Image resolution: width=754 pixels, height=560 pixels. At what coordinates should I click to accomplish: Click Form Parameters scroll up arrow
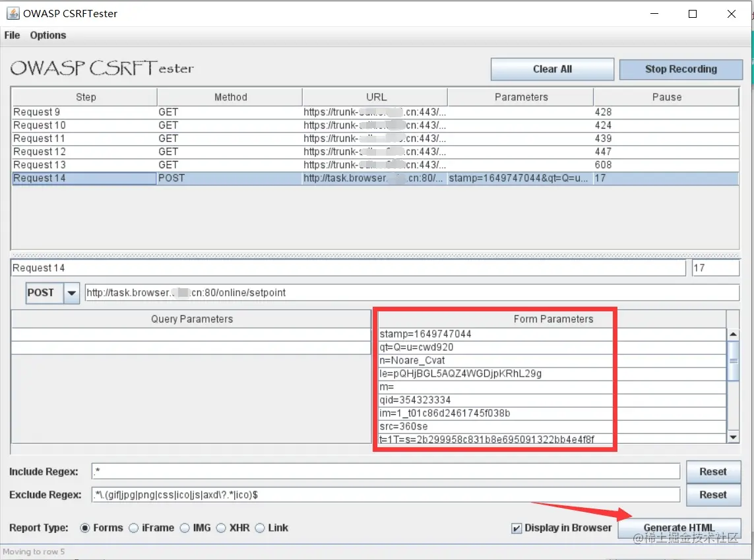733,334
